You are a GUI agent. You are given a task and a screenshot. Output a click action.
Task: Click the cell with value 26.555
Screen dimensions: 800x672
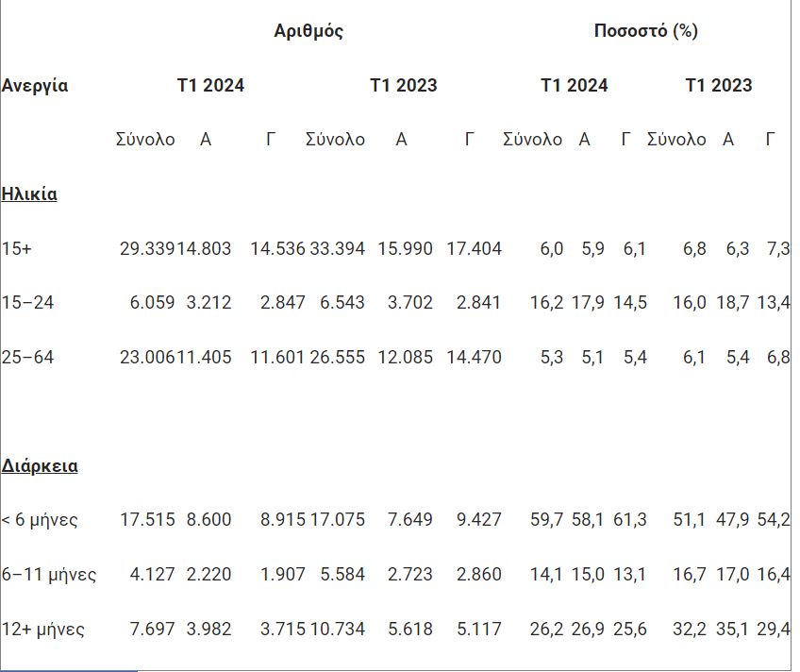point(337,358)
